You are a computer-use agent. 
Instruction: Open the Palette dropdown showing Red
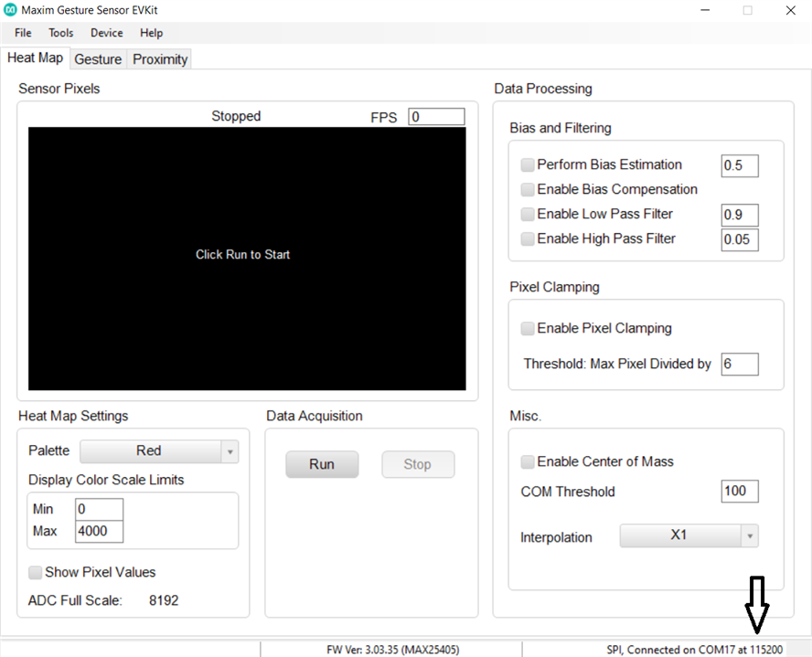pos(159,451)
